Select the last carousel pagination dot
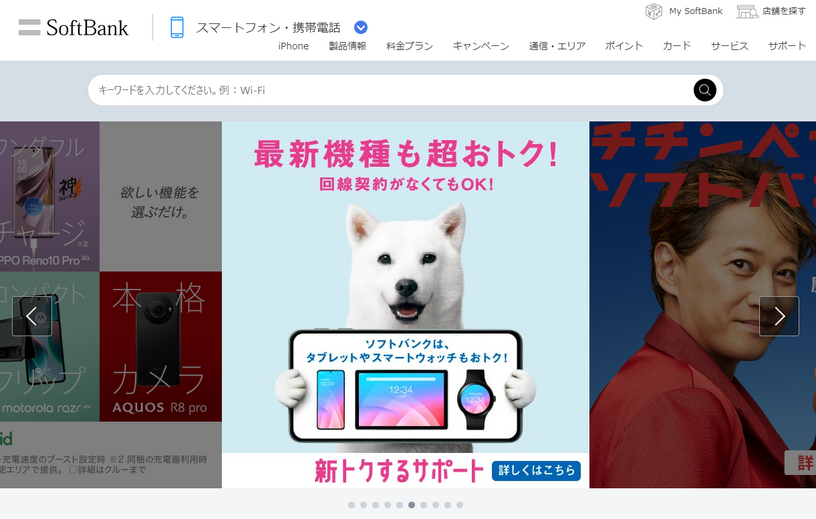Image resolution: width=816 pixels, height=519 pixels. [x=460, y=505]
